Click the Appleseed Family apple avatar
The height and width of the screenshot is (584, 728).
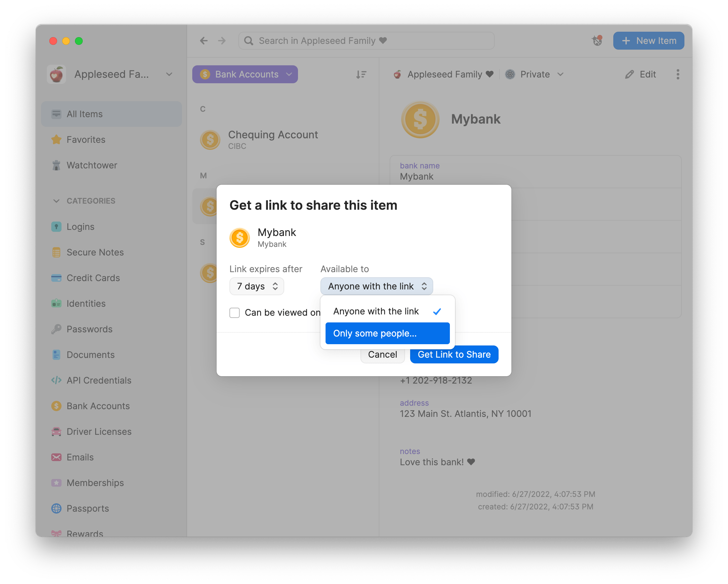click(x=56, y=74)
